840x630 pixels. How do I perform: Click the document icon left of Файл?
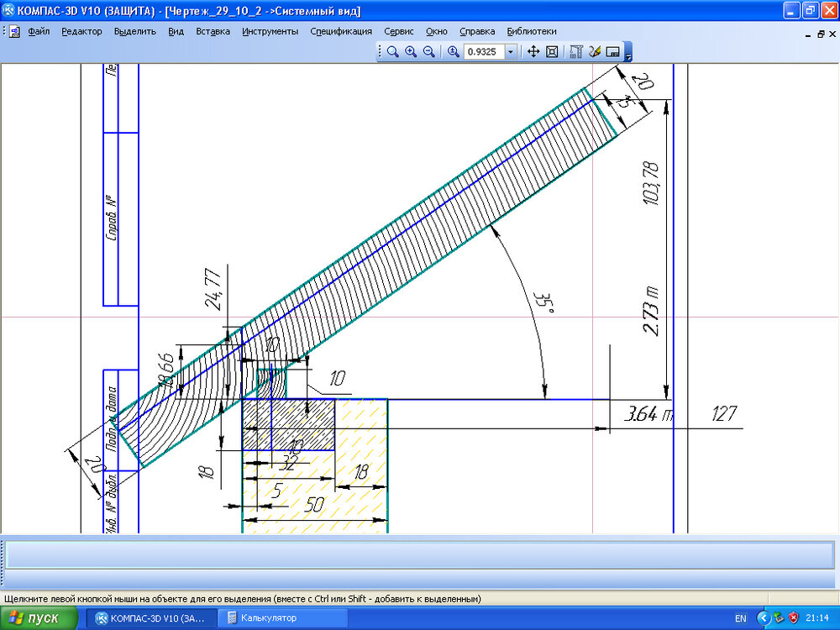pyautogui.click(x=15, y=31)
